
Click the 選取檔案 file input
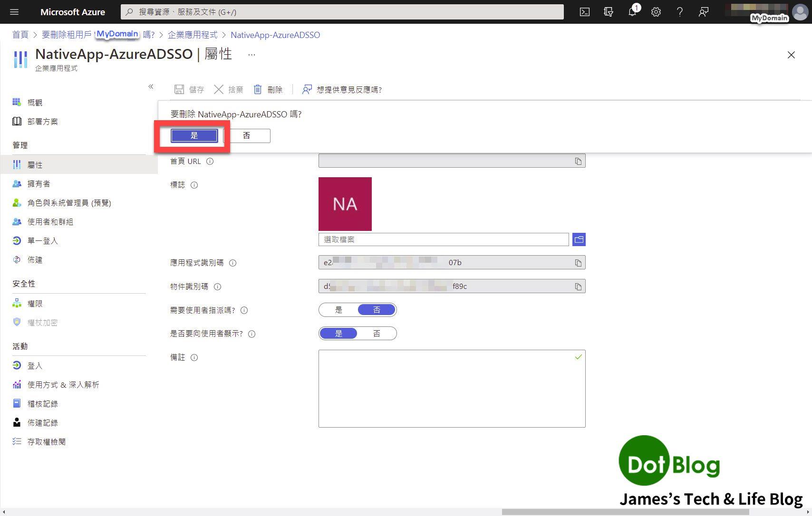tap(444, 239)
